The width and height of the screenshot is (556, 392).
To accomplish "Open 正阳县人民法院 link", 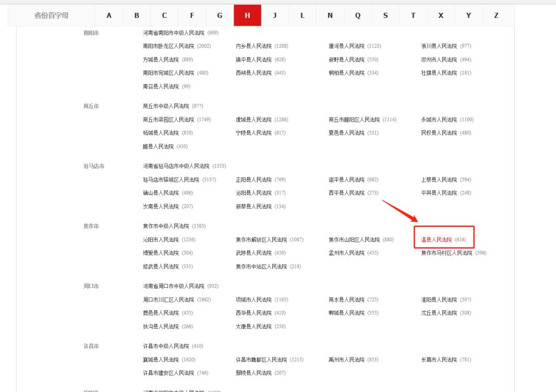I will pyautogui.click(x=253, y=180).
